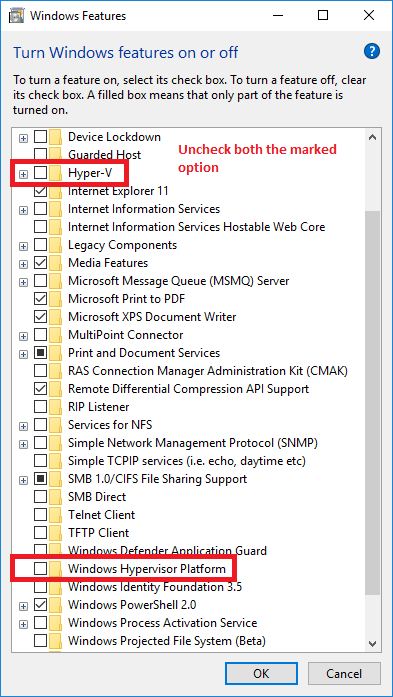Toggle SMB 1.0/CIFS File Sharing Support checkbox
Image resolution: width=393 pixels, height=697 pixels.
[x=40, y=479]
